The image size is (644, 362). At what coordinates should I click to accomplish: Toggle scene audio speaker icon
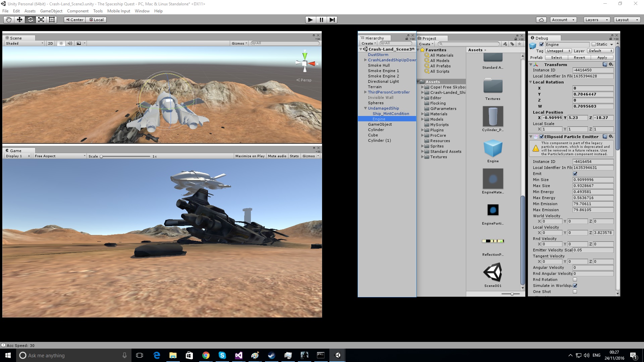(70, 43)
